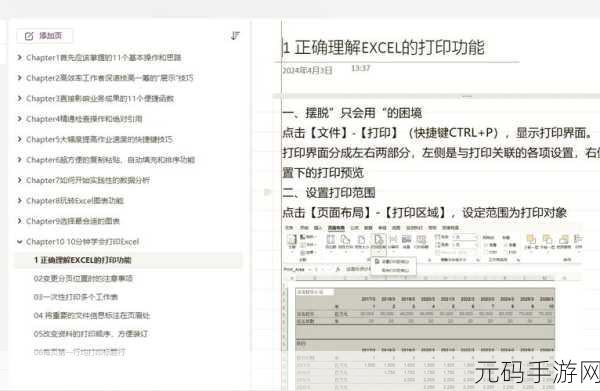
Task: Select the embedded Excel screenshot image
Action: coord(433,306)
